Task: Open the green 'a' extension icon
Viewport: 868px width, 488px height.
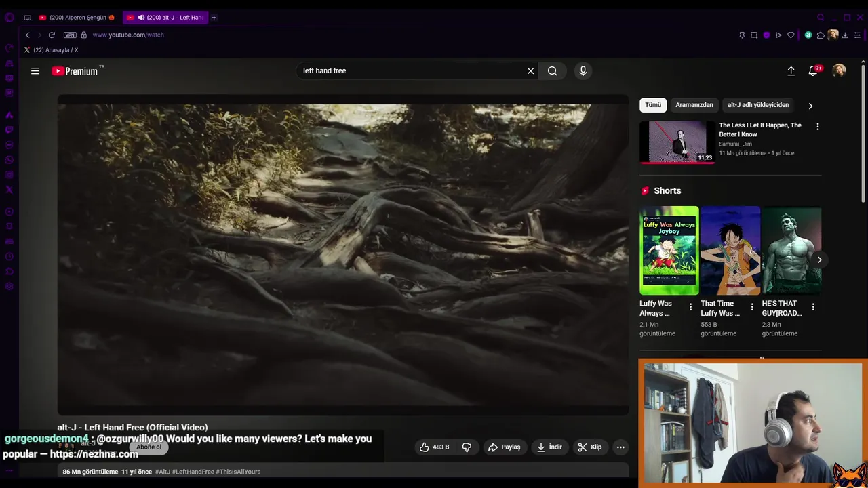Action: 808,35
